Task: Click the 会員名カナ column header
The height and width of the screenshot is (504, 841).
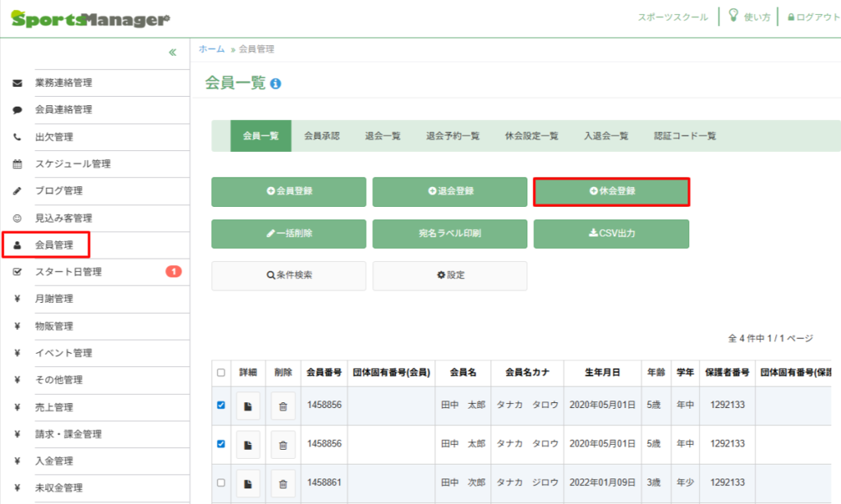Action: point(527,373)
